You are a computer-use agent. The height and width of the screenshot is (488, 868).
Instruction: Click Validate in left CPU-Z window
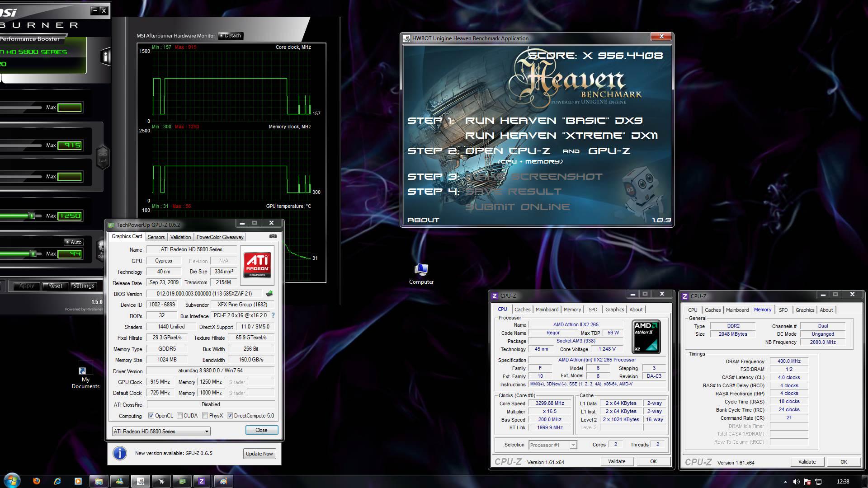pos(617,461)
